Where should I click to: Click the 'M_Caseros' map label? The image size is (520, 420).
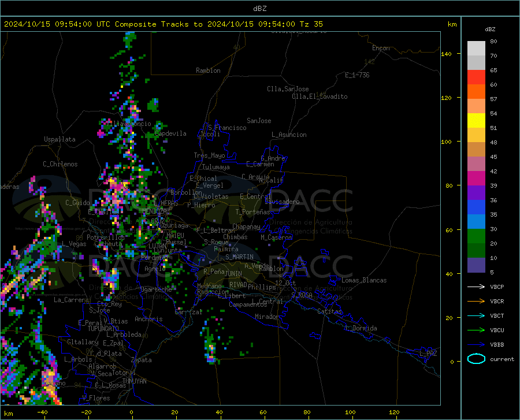(276, 237)
